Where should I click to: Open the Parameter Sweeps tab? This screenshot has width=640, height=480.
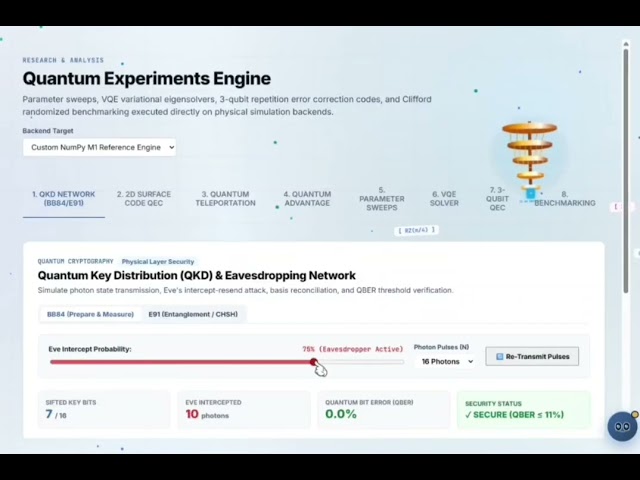[382, 199]
